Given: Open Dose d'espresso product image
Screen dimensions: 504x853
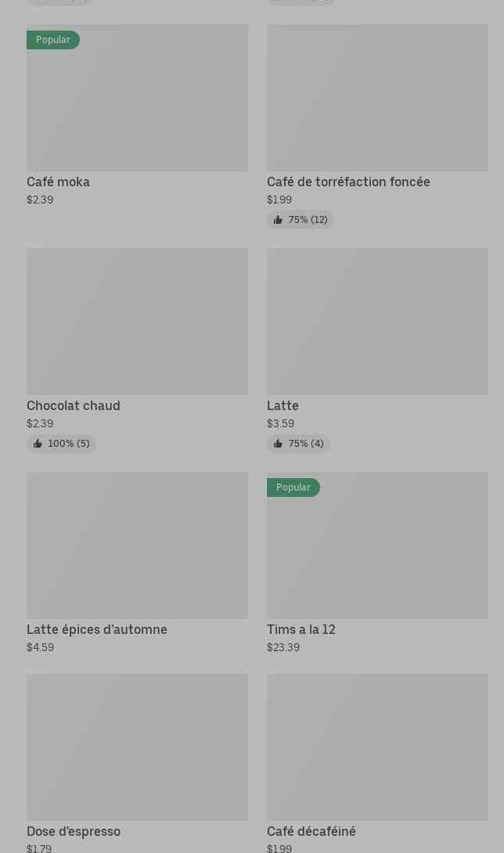Looking at the screenshot, I should [x=137, y=747].
